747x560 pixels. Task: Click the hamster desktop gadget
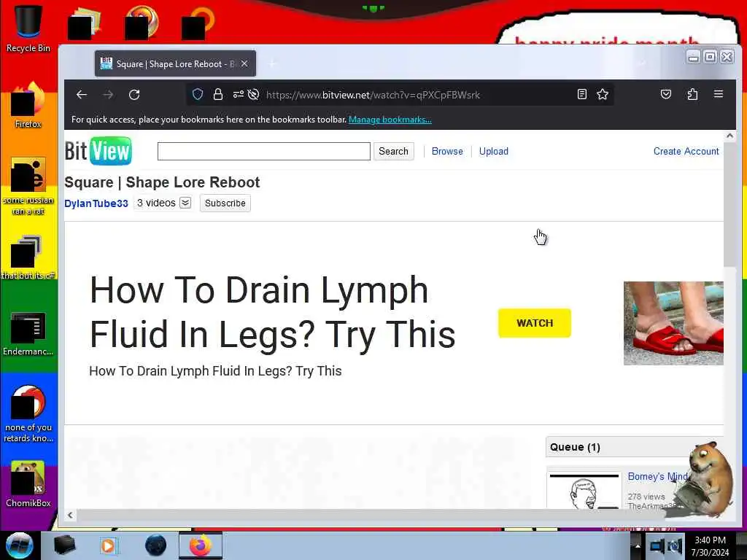coord(705,480)
